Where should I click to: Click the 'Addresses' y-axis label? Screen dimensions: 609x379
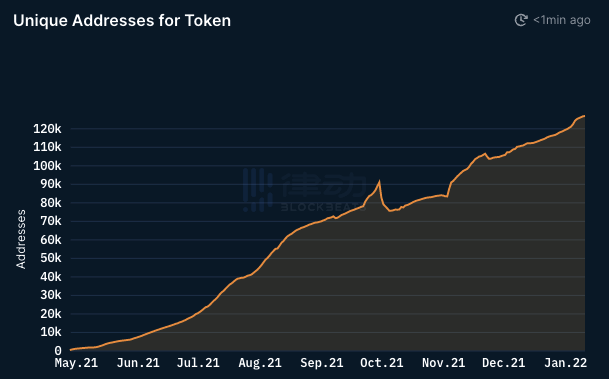[21, 239]
